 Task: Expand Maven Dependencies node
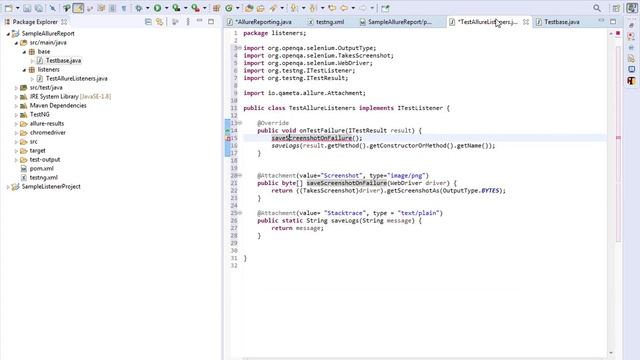point(16,106)
